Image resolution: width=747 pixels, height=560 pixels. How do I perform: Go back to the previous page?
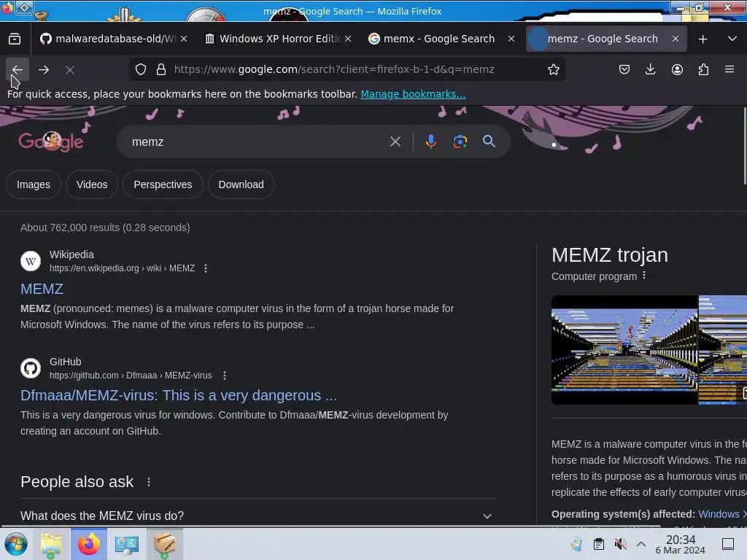[18, 69]
